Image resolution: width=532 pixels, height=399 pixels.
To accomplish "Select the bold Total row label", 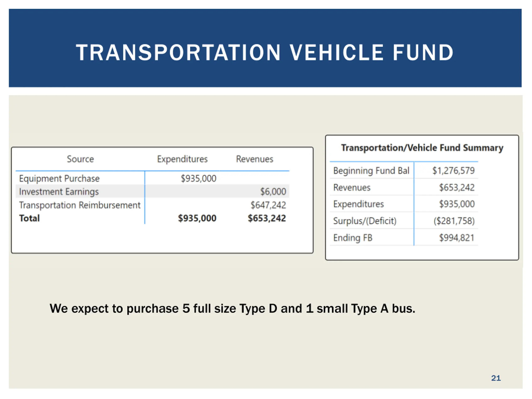I will [x=29, y=218].
